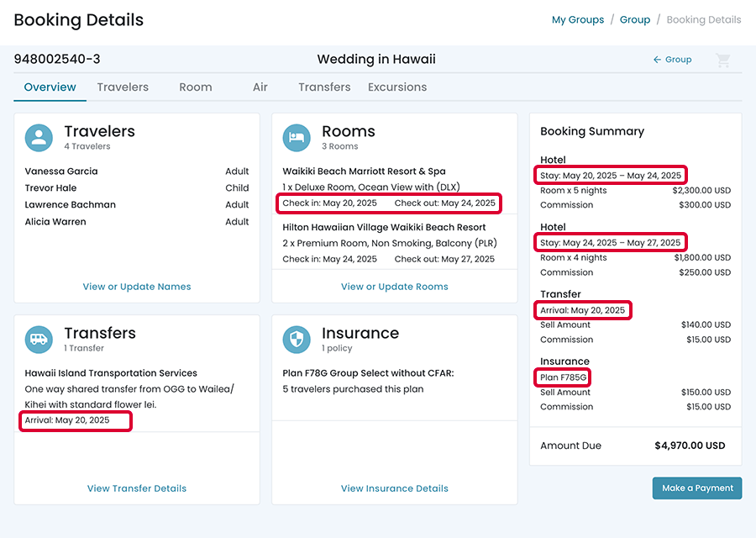Open the Excursions tab
This screenshot has height=538, width=756.
(x=397, y=87)
